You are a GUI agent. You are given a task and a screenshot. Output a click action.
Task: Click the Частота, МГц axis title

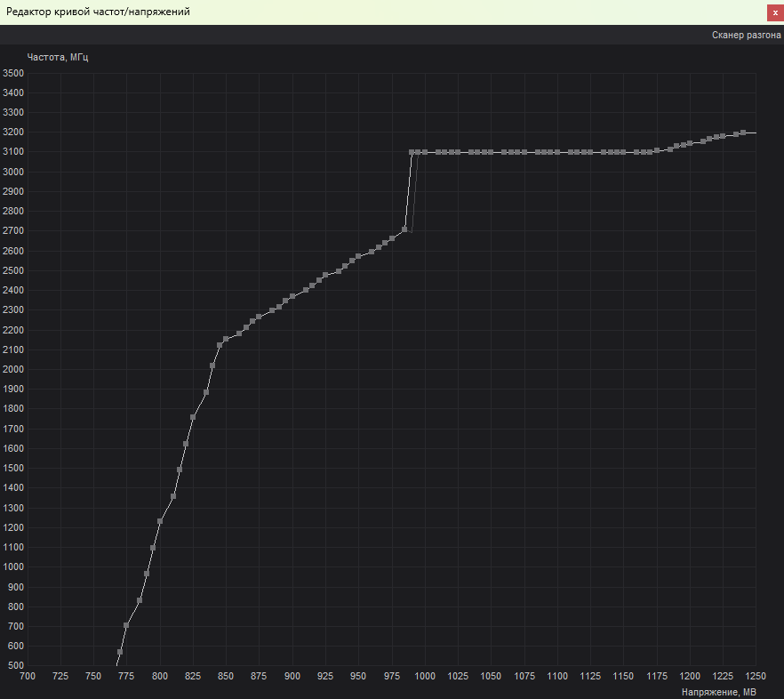tap(58, 57)
